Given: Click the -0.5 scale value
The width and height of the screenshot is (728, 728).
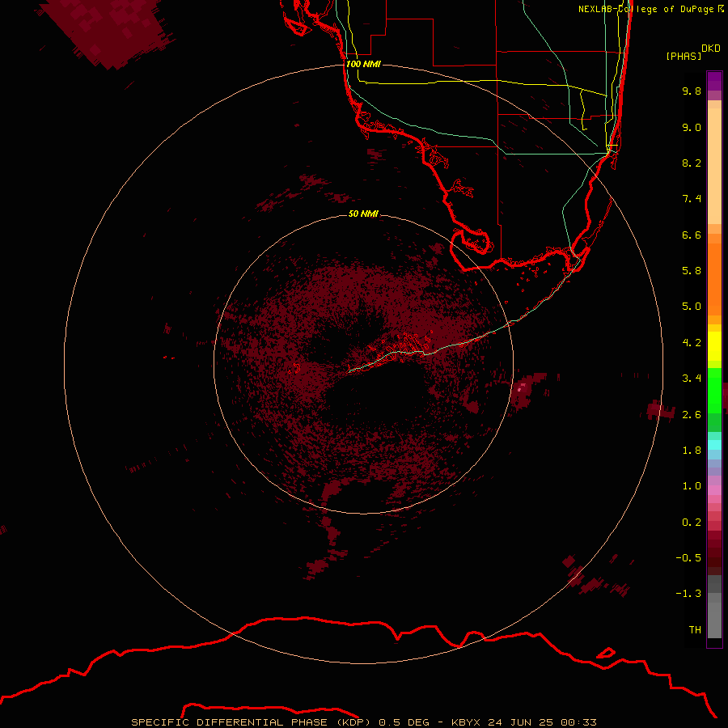Looking at the screenshot, I should (x=688, y=558).
